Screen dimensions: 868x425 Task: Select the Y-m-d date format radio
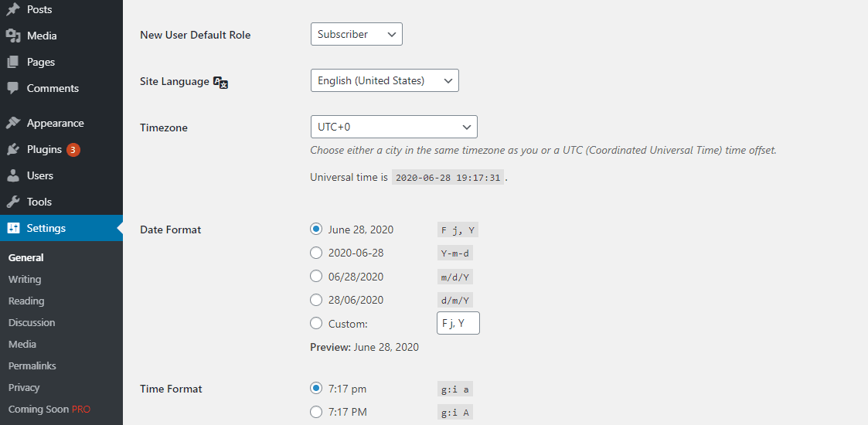pos(316,253)
